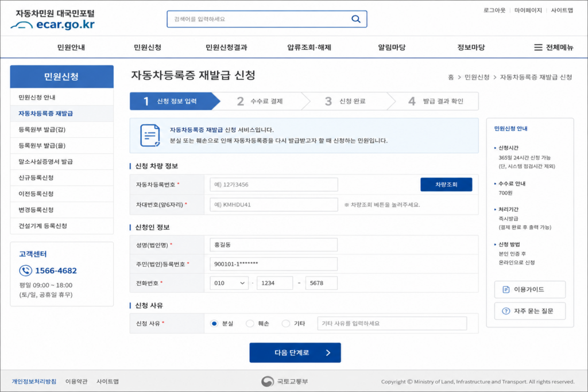
Task: Click the 마이페이지 link
Action: [528, 10]
